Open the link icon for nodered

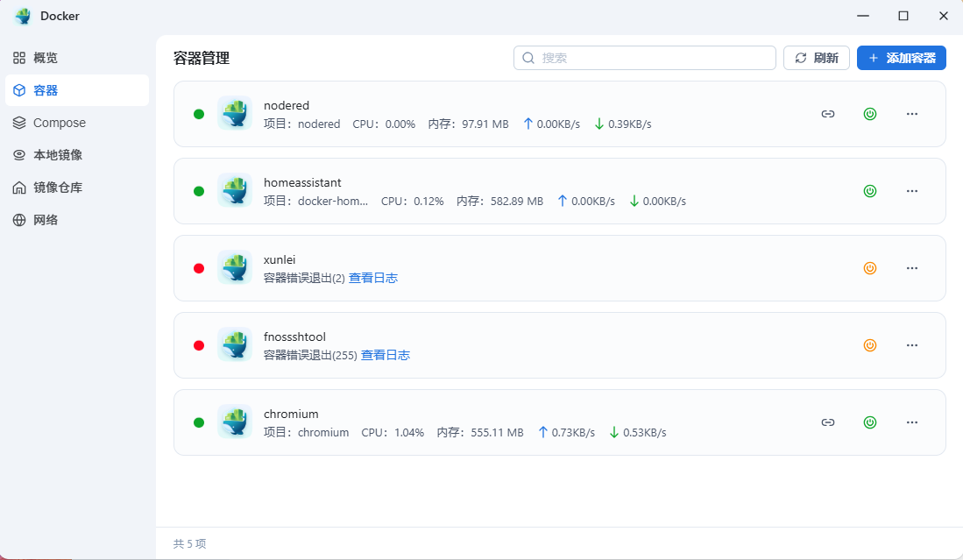(828, 114)
